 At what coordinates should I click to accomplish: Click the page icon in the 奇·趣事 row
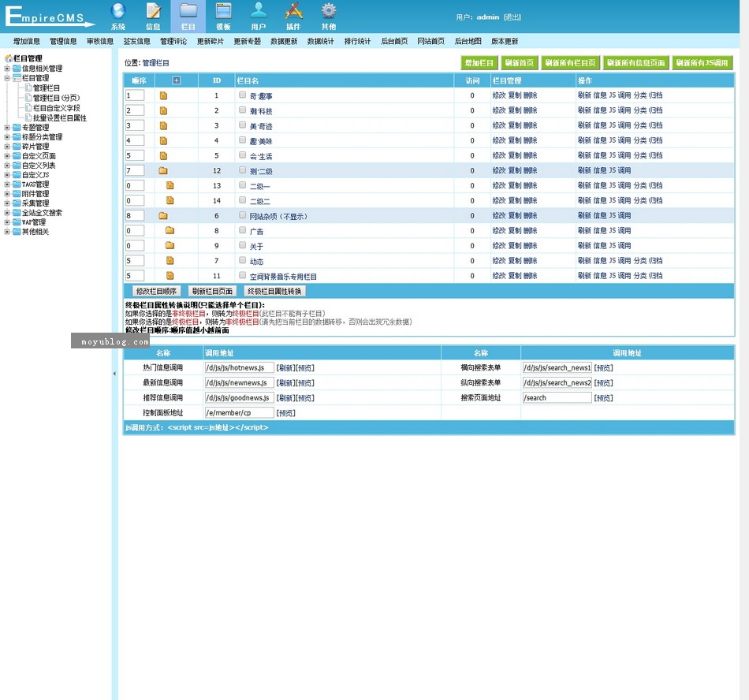click(163, 95)
